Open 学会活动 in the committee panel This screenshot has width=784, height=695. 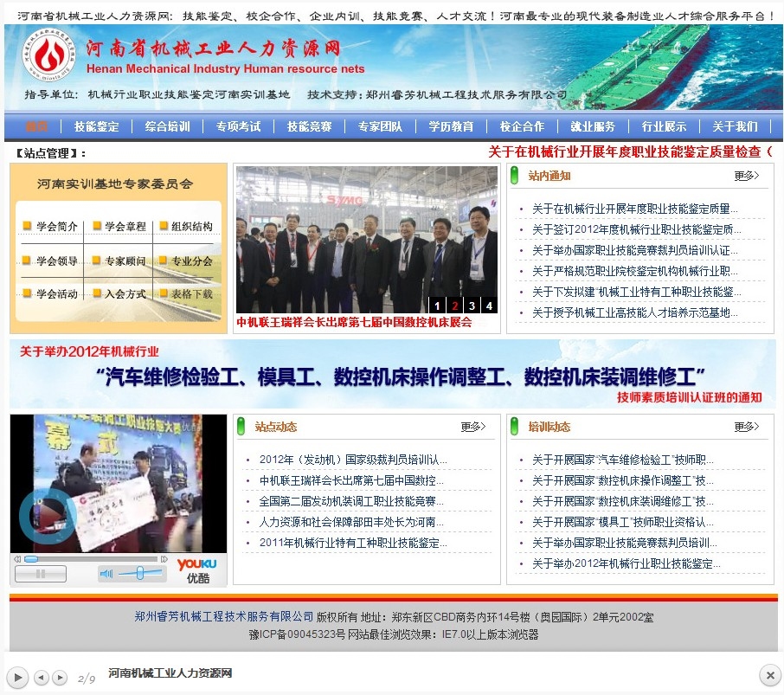click(x=56, y=294)
